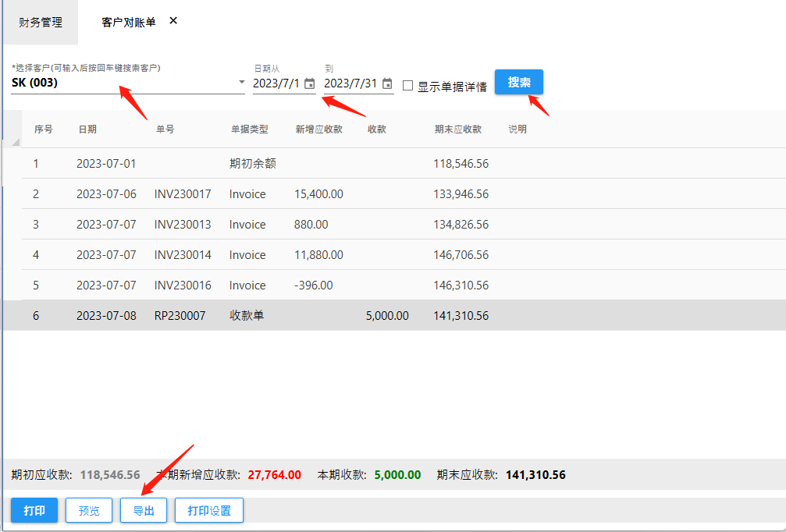
Task: Open the start date calendar picker
Action: pos(309,83)
